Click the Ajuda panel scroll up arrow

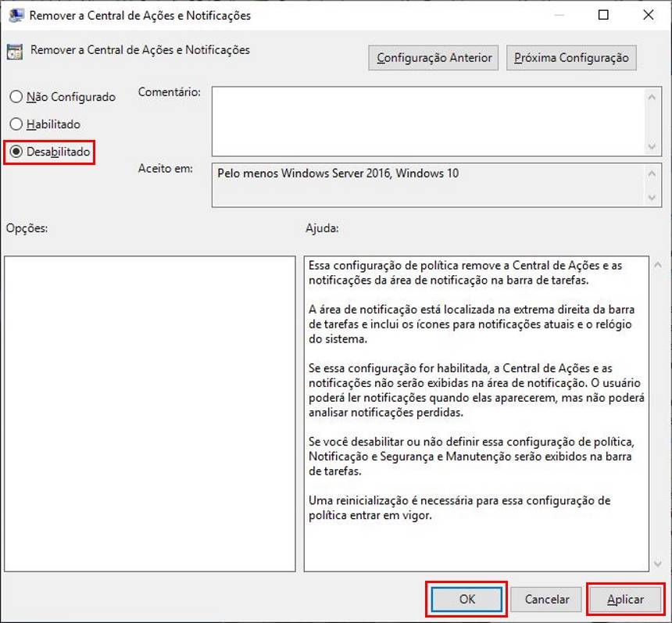658,265
